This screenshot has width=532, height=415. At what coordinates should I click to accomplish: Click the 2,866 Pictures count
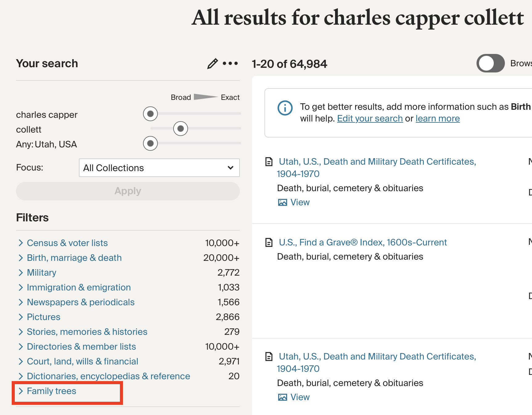pos(227,317)
